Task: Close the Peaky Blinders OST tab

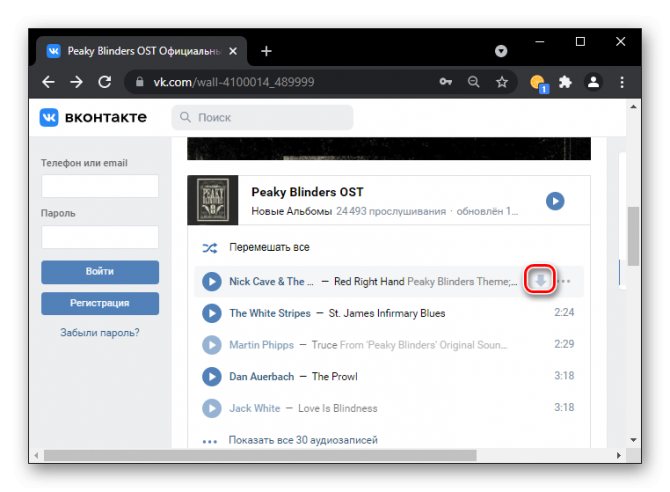Action: pos(233,51)
